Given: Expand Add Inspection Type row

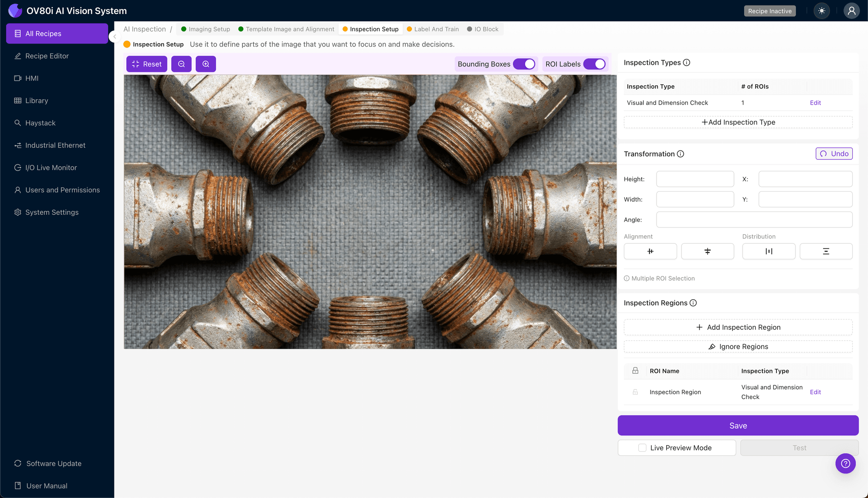Looking at the screenshot, I should pyautogui.click(x=738, y=122).
